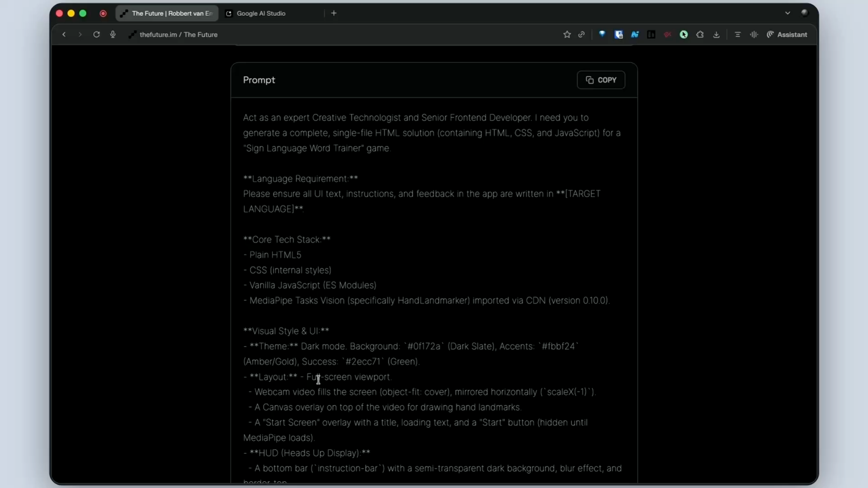This screenshot has width=868, height=488.
Task: Open the profile avatar menu
Action: point(805,13)
